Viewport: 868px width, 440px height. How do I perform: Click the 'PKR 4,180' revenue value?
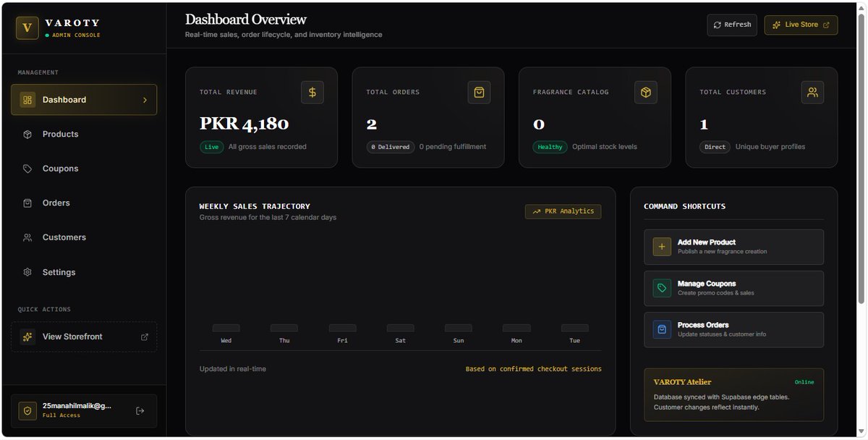click(244, 124)
